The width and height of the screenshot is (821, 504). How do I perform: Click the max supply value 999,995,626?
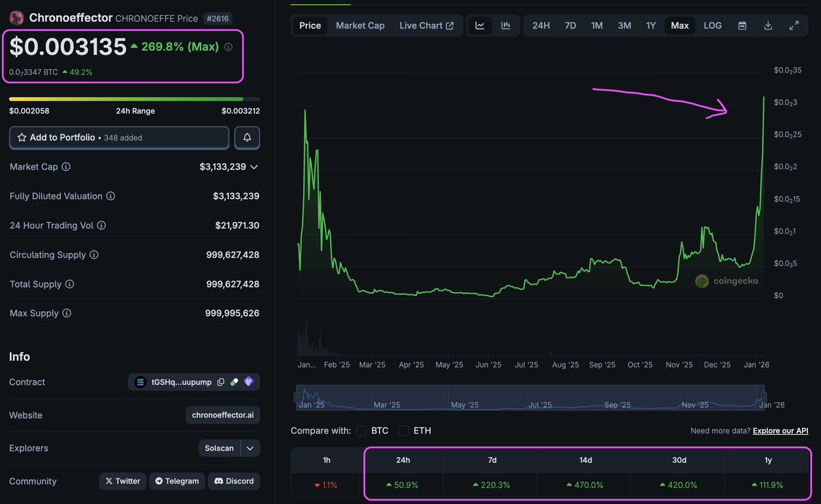click(x=232, y=314)
